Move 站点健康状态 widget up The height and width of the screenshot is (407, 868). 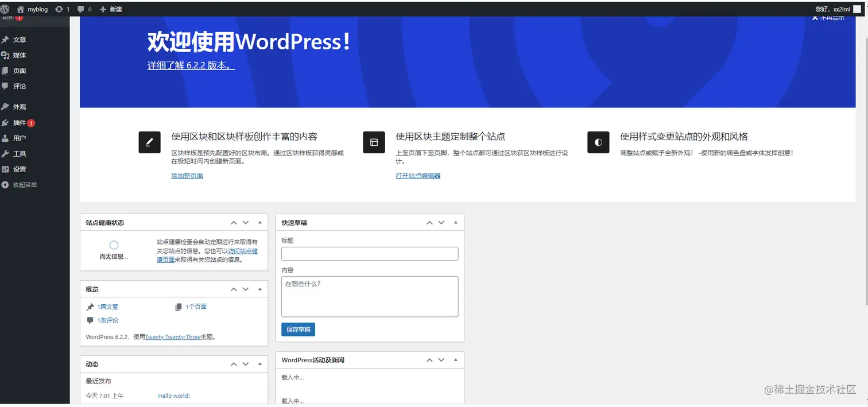pos(234,223)
